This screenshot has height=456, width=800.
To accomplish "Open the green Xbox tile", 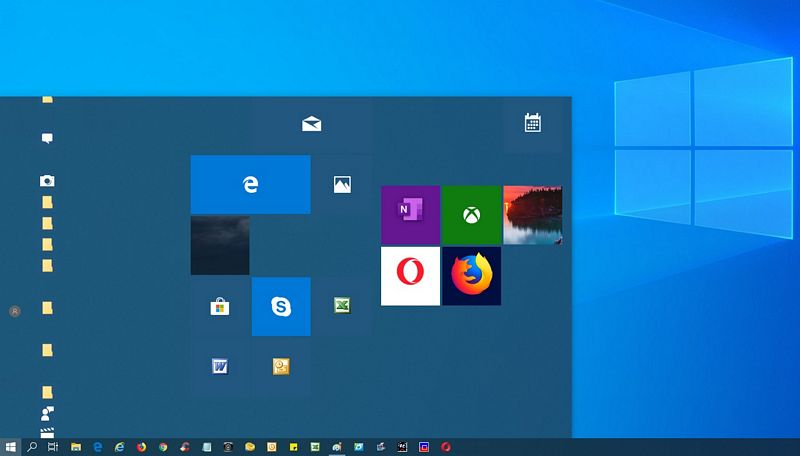I will pyautogui.click(x=471, y=215).
